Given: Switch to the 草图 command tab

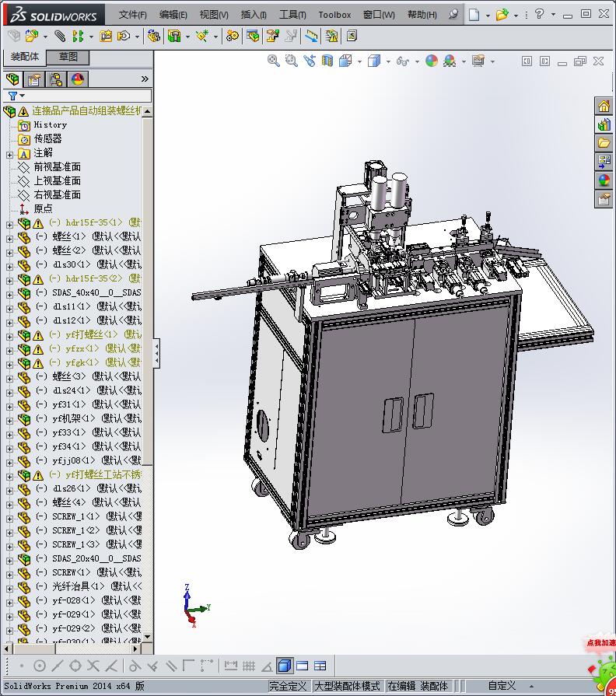Looking at the screenshot, I should point(68,57).
